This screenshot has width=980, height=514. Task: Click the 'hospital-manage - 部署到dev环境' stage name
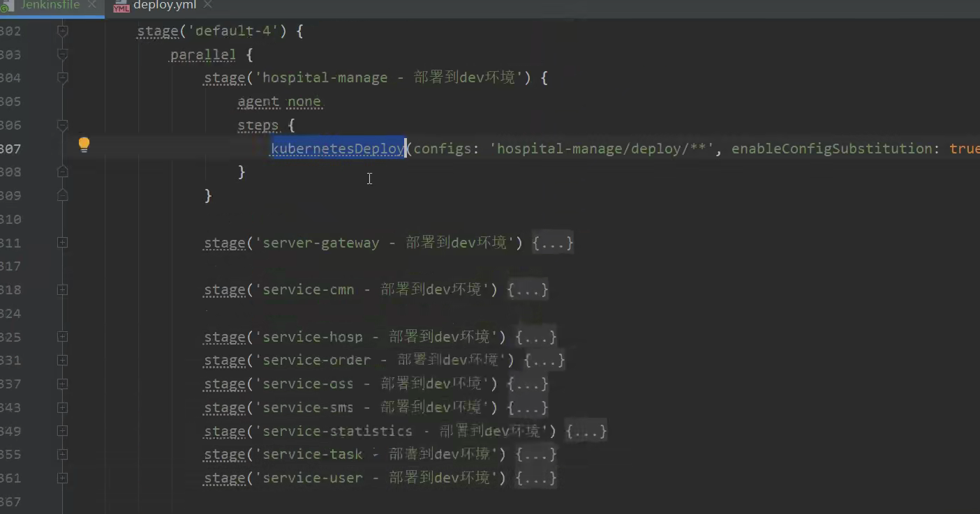pyautogui.click(x=389, y=78)
